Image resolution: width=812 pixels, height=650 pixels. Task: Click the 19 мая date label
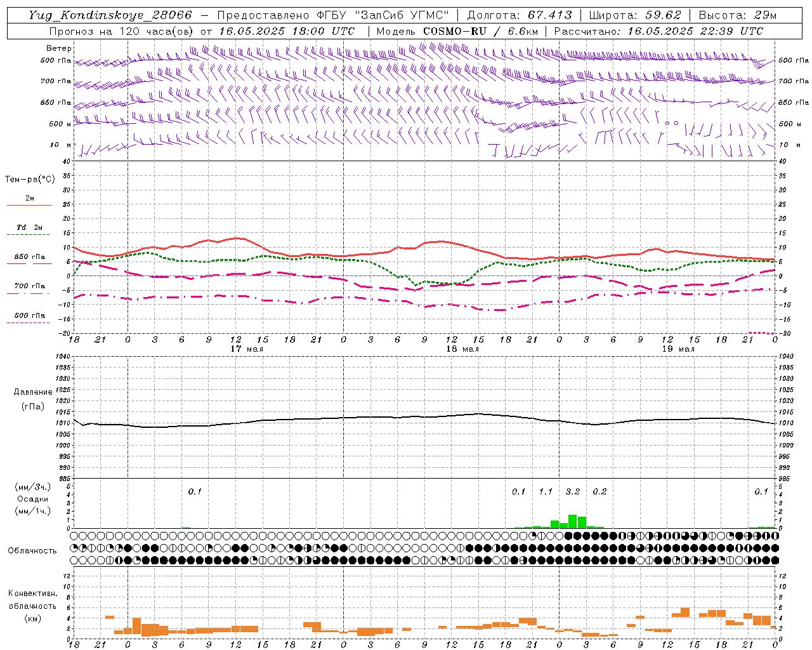pyautogui.click(x=678, y=349)
